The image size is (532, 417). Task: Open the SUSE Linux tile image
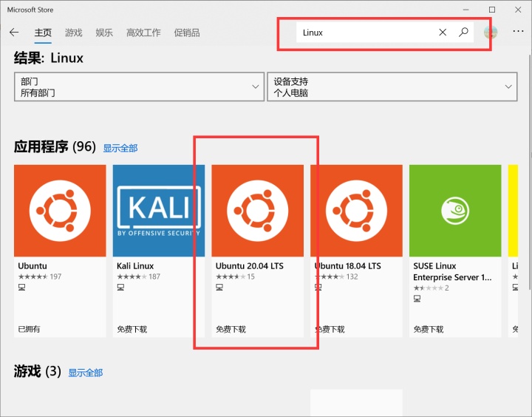(455, 211)
